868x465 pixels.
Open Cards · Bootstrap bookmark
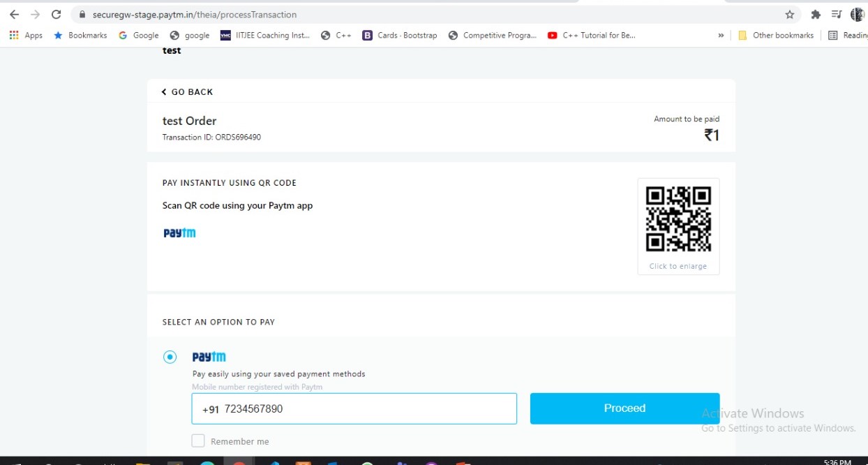[x=400, y=35]
